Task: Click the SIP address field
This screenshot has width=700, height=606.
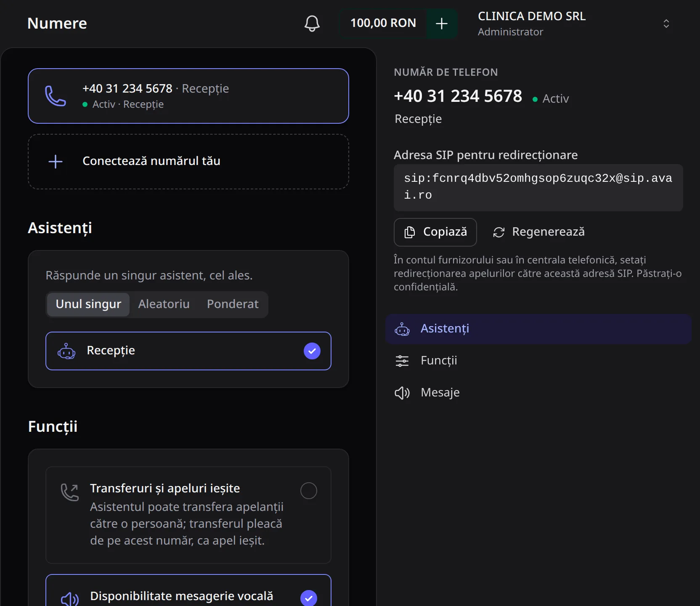Action: [538, 187]
